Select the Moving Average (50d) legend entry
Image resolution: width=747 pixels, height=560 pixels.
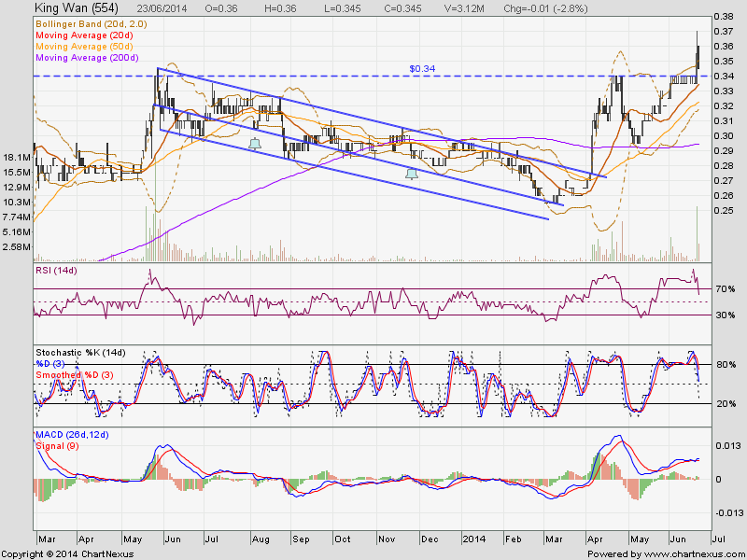point(84,46)
